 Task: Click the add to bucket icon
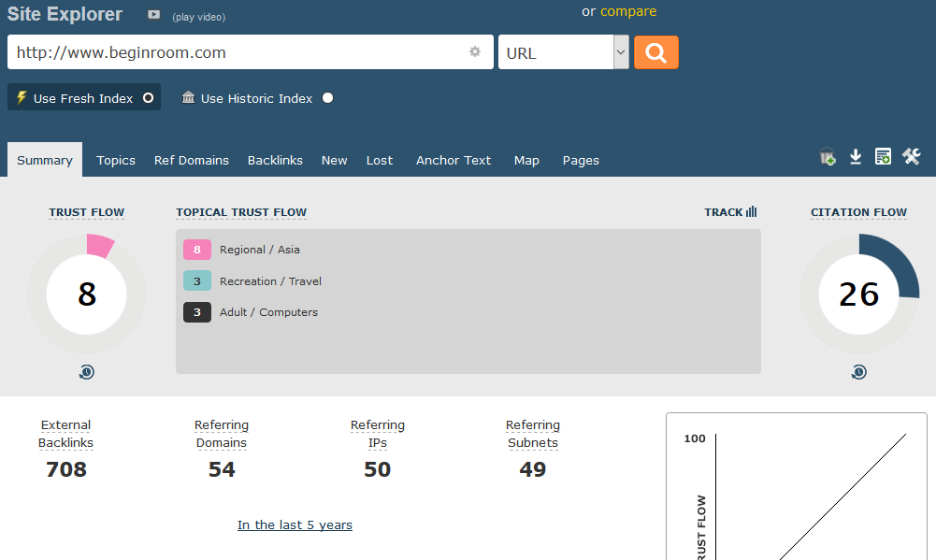(x=828, y=156)
